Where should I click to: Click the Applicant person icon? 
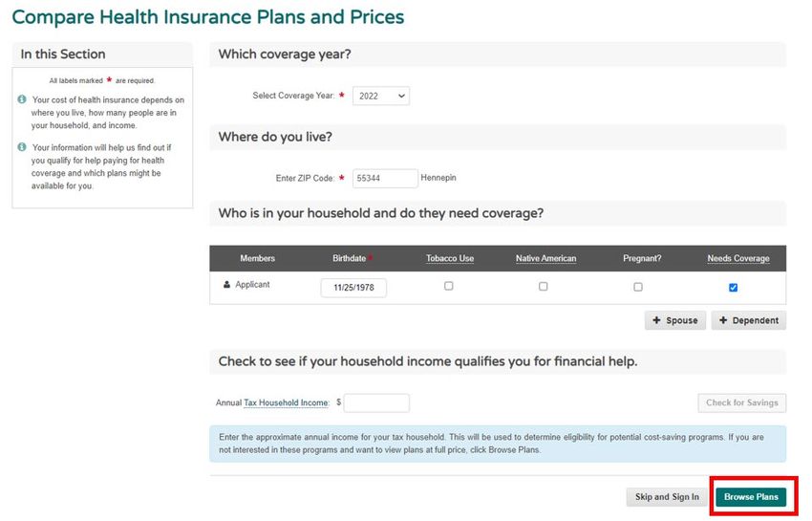coord(226,284)
